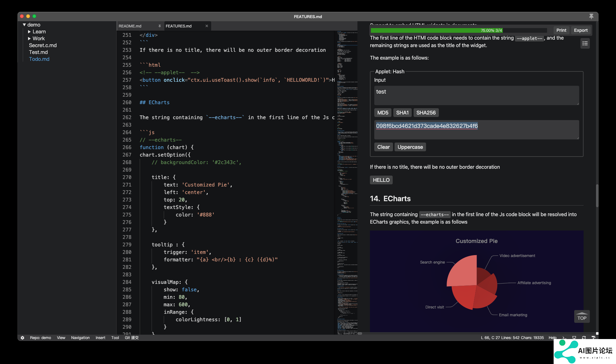This screenshot has height=364, width=616.
Task: Click the HELLO button in preview
Action: tap(381, 180)
